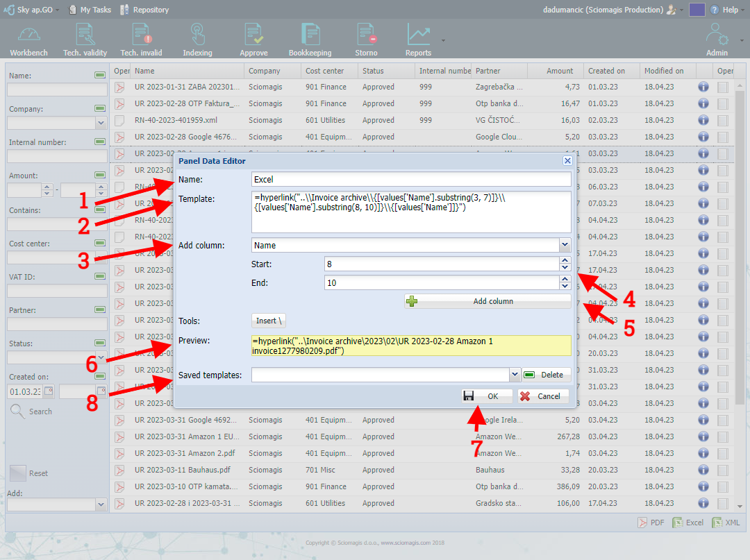The width and height of the screenshot is (750, 560).
Task: Open the Add dropdown at sidebar bottom
Action: coord(101,504)
